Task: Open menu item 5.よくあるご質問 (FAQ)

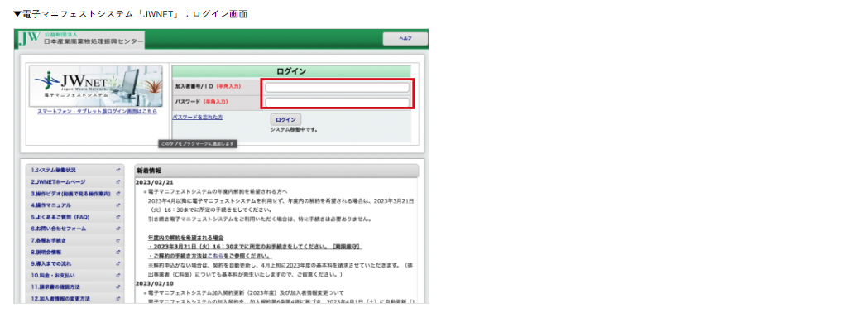Action: point(60,217)
